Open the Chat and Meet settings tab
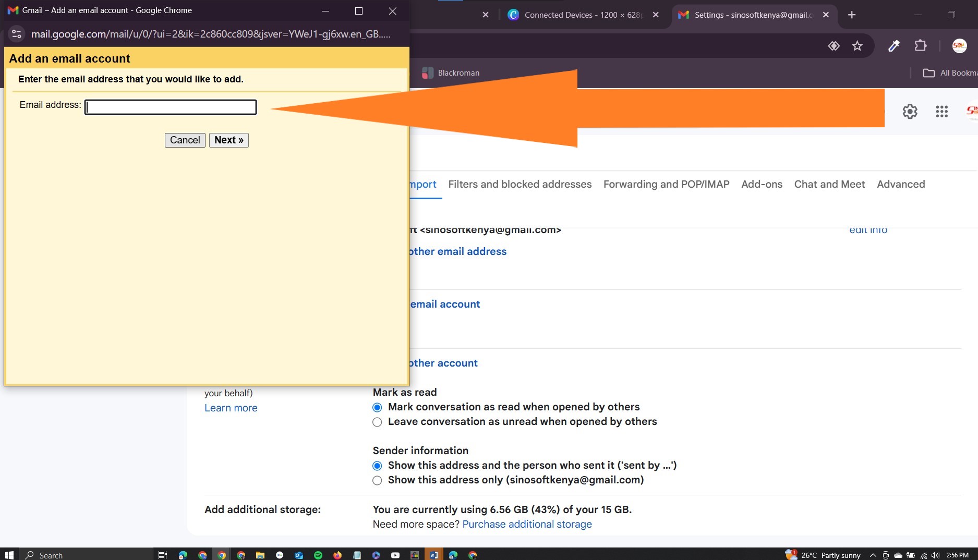The width and height of the screenshot is (978, 560). (829, 184)
